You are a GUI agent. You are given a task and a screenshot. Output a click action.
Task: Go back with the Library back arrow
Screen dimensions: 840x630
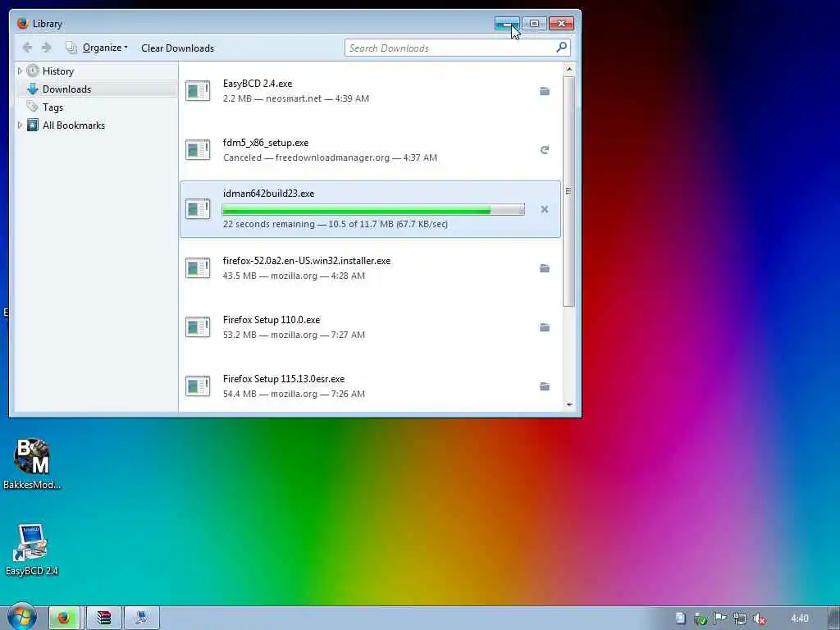(x=27, y=48)
